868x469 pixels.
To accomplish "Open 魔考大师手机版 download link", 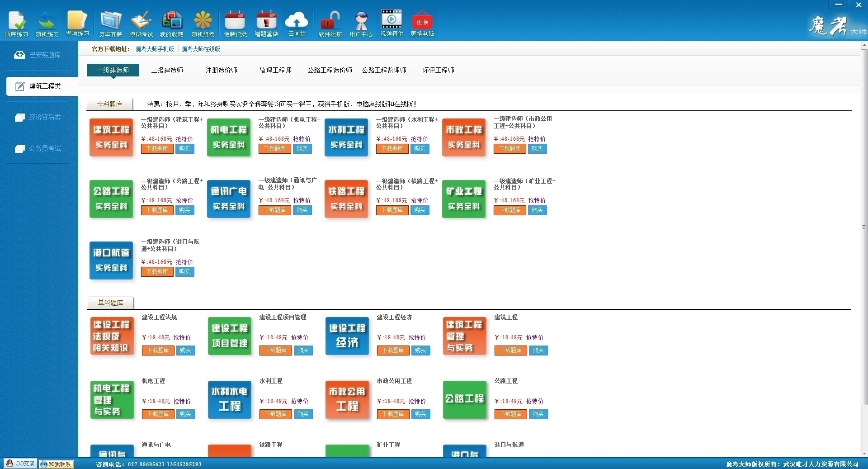I will click(x=155, y=49).
